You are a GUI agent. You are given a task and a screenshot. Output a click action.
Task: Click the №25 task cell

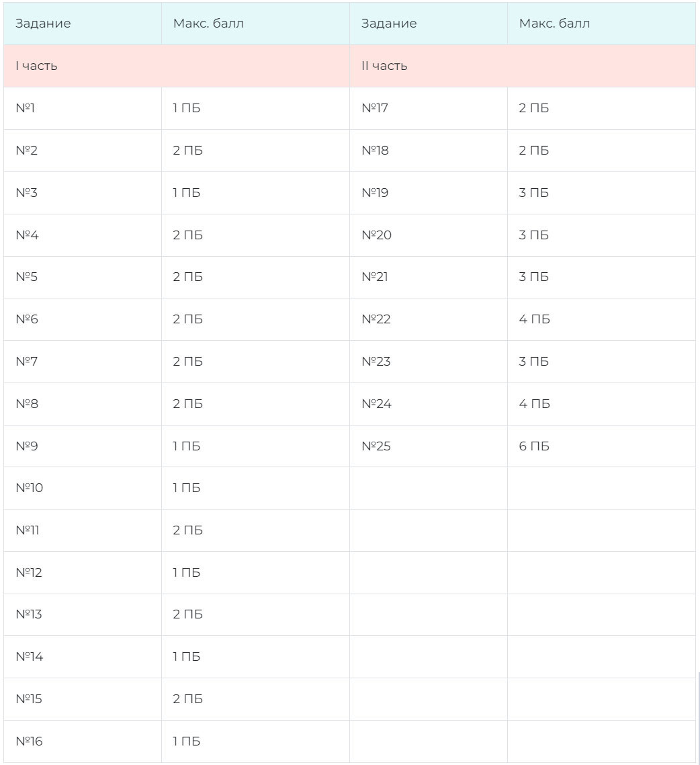(376, 446)
